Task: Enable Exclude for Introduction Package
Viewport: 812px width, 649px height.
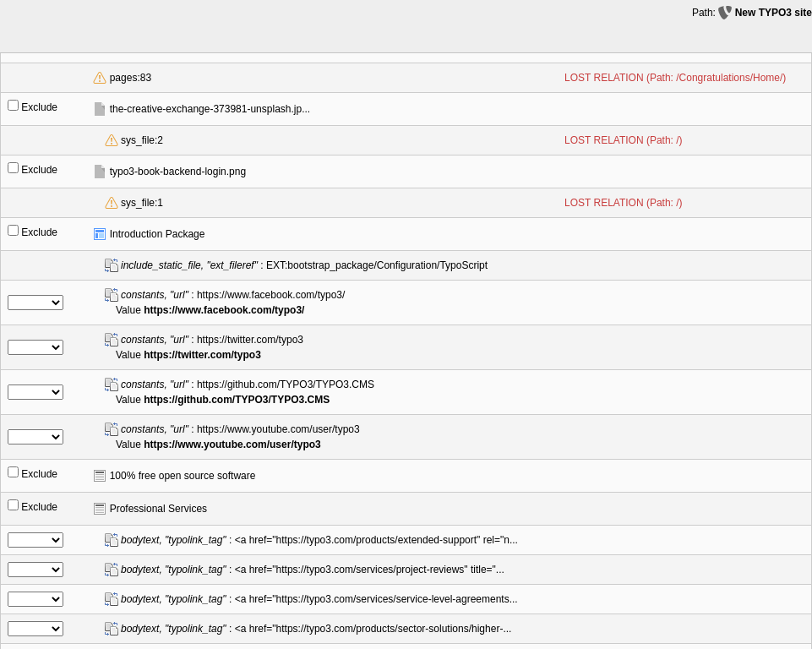Action: click(x=13, y=228)
